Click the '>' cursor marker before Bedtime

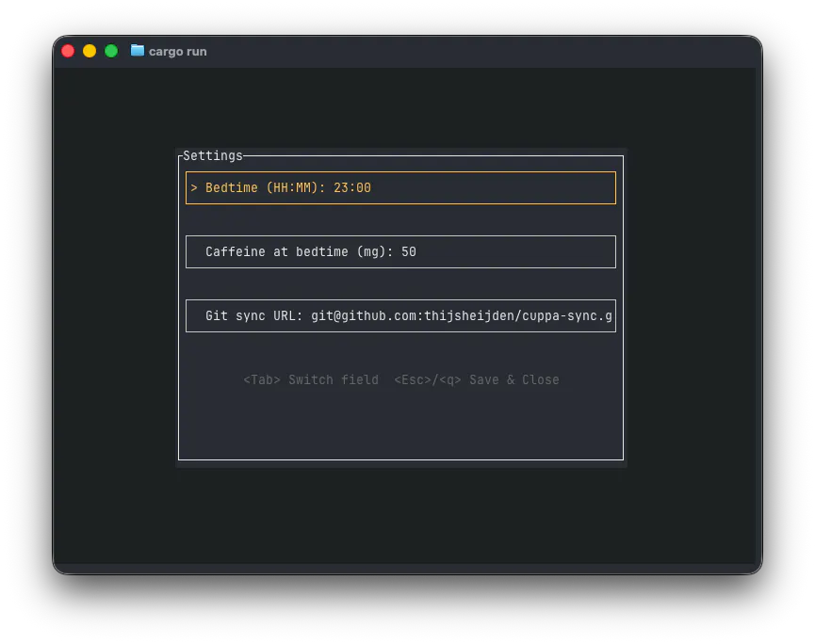coord(194,188)
